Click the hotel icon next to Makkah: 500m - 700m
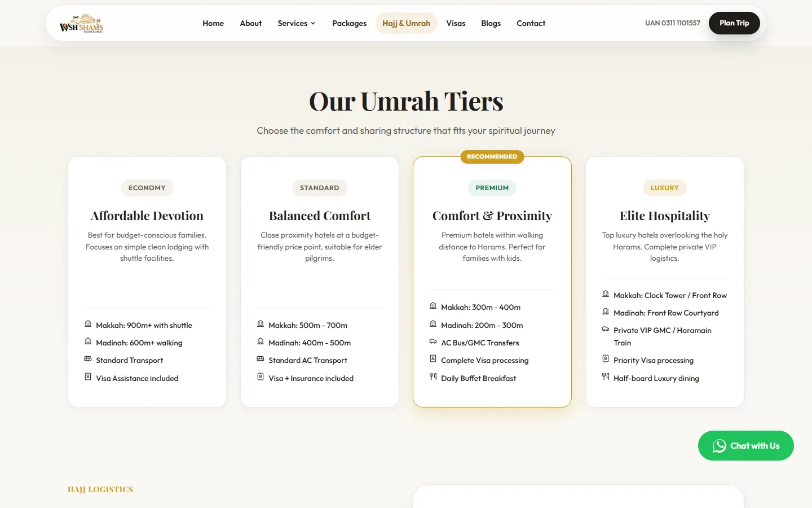812x508 pixels. (x=261, y=324)
